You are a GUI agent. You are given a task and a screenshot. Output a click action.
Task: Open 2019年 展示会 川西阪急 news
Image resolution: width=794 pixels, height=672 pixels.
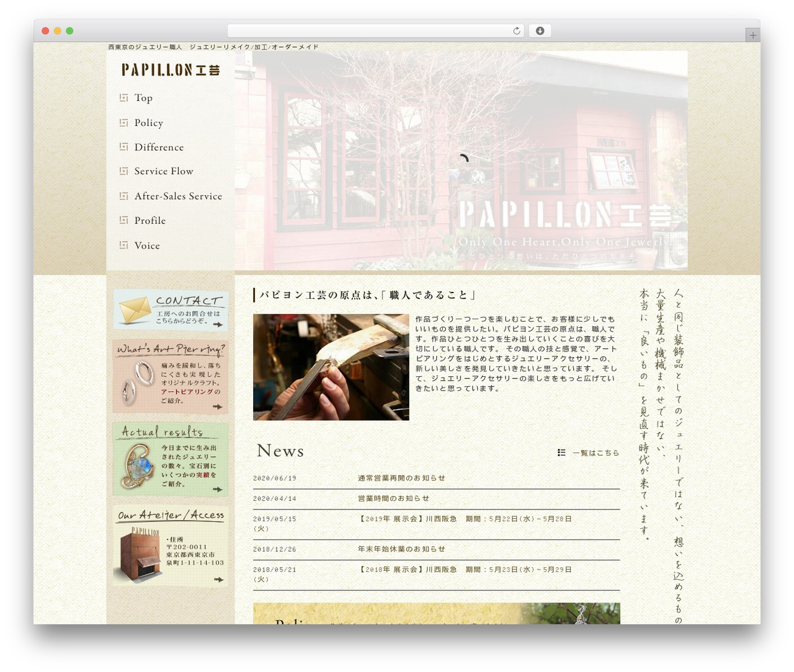click(465, 519)
